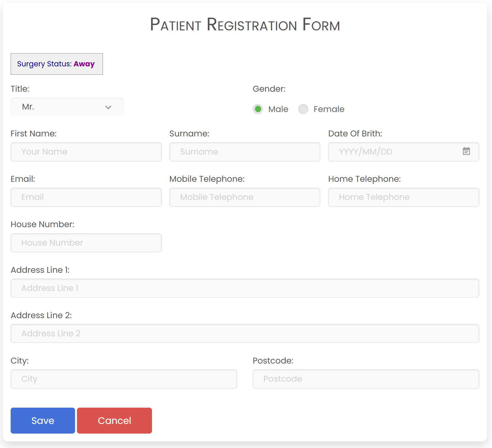Image resolution: width=492 pixels, height=448 pixels.
Task: Click the Home Telephone input
Action: point(403,197)
